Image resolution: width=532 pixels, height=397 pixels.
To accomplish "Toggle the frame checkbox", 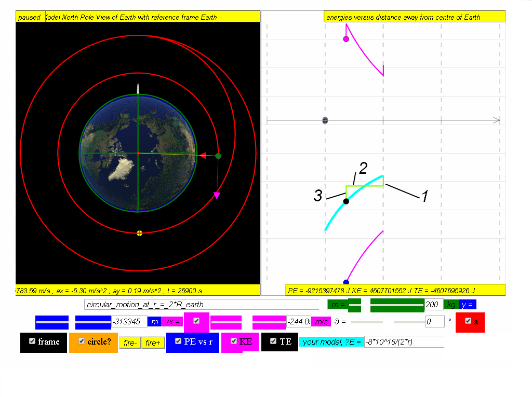I will coord(32,341).
